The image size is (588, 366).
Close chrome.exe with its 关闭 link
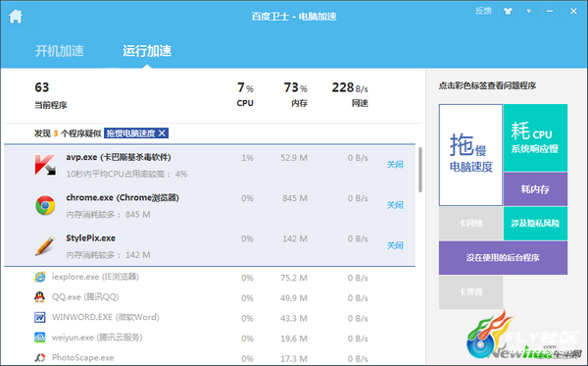[x=395, y=205]
